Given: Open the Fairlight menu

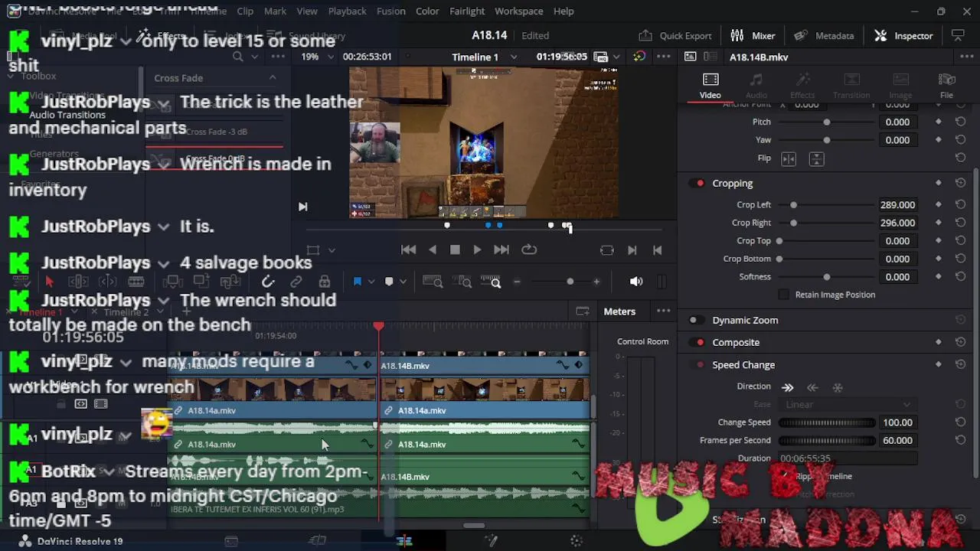Looking at the screenshot, I should [x=467, y=11].
